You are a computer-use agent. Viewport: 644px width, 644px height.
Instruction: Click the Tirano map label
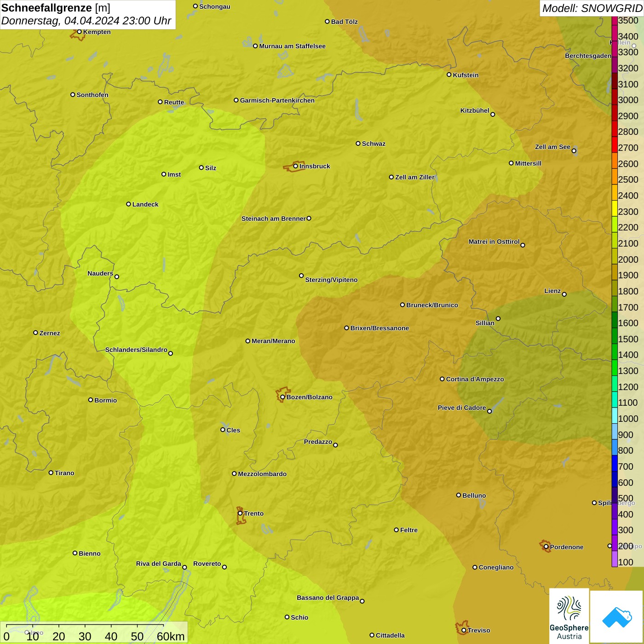(x=64, y=473)
